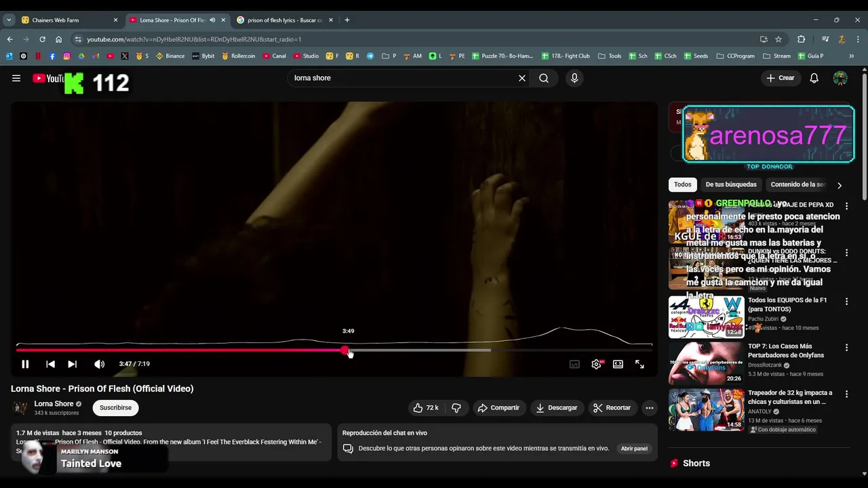
Task: Show more bookmarks with double chevron
Action: click(x=852, y=56)
